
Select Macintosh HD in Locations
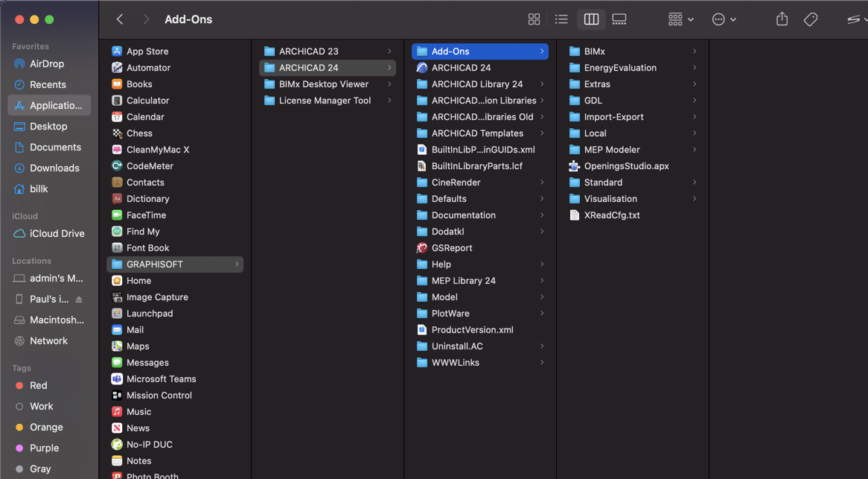(49, 320)
